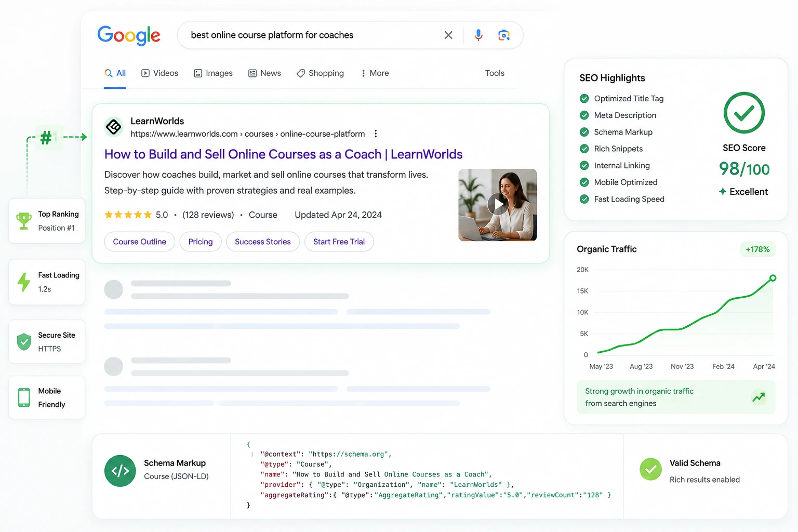Click the Valid Schema green check icon
The image size is (798, 532).
coord(650,469)
